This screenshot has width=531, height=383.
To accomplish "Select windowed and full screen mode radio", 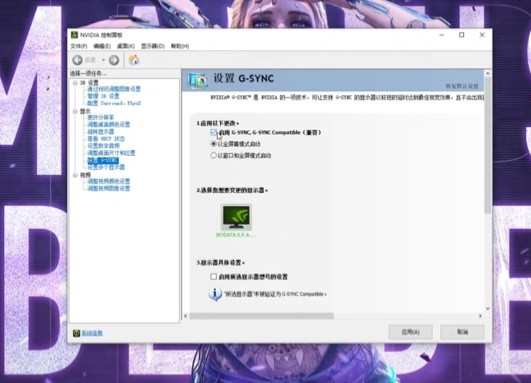I will [213, 155].
